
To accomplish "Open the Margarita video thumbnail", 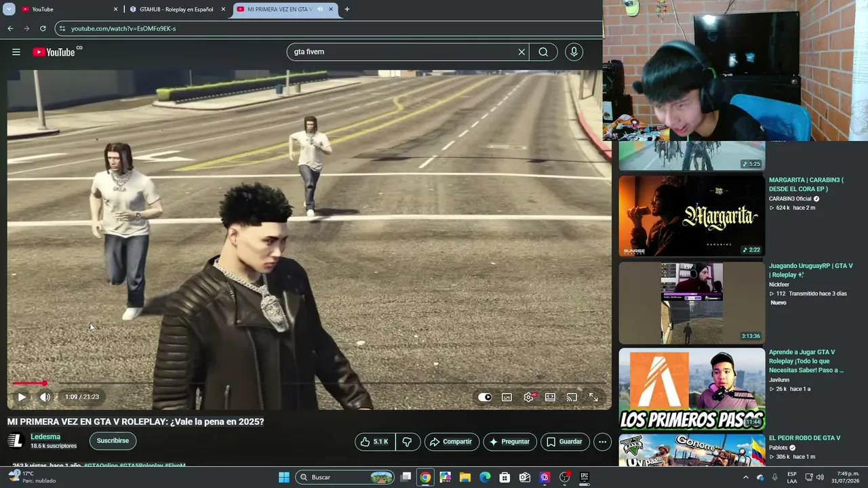I will click(x=692, y=216).
